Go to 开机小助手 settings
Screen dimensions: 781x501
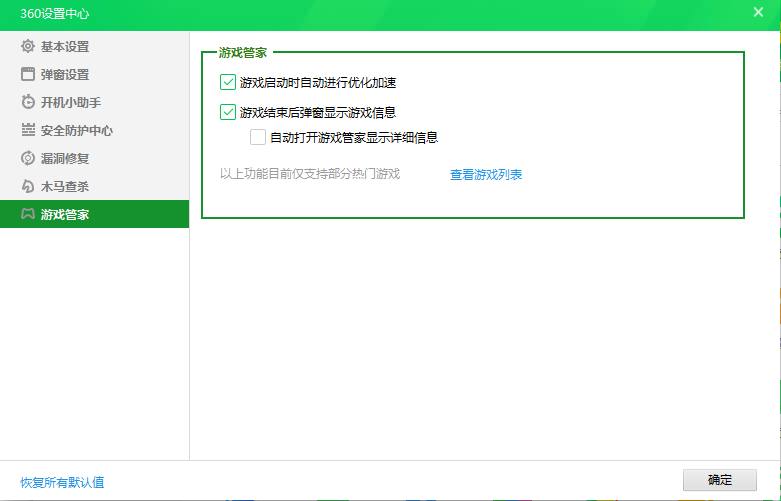95,102
